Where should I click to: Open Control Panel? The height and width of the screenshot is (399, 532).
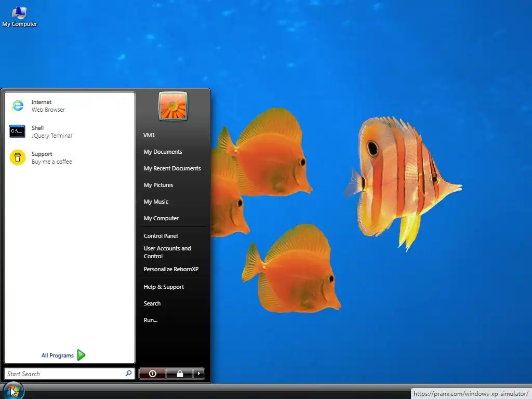(x=161, y=236)
